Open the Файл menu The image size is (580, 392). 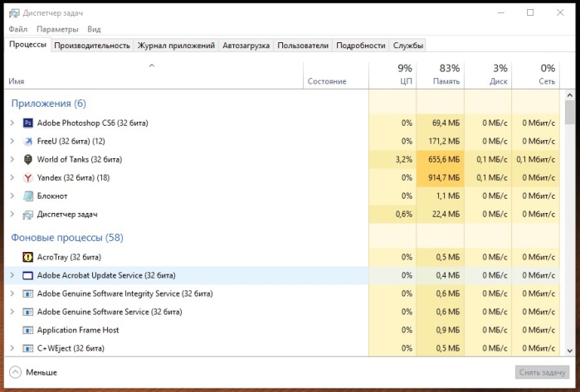(17, 29)
